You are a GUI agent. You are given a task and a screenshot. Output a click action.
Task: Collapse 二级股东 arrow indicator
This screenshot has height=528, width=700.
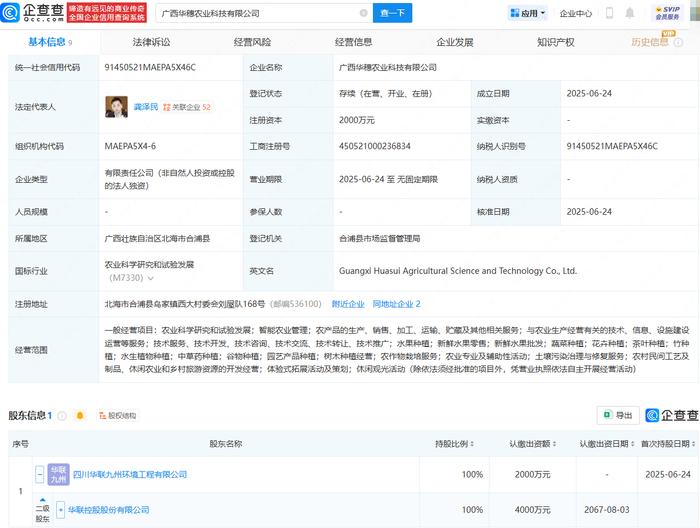42,500
